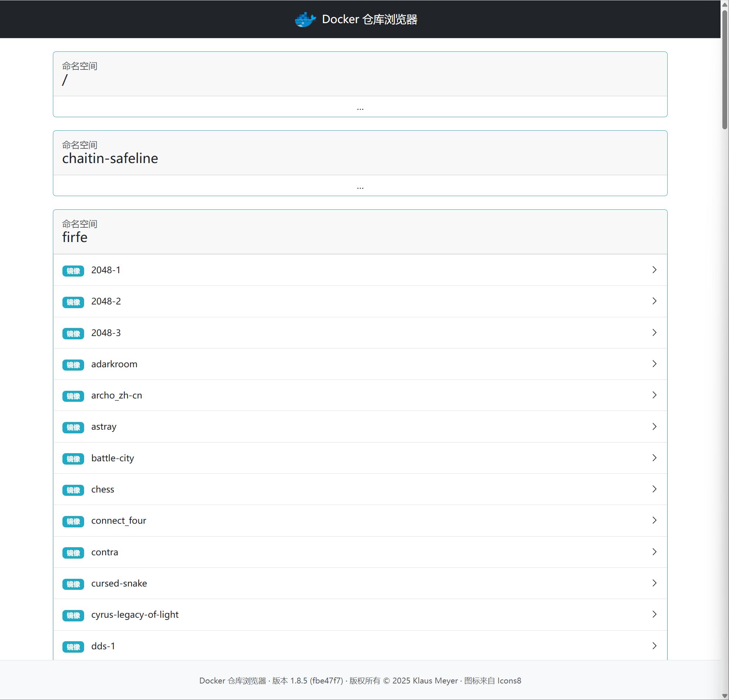Expand the chaitin-safeline namespace ellipsis
Screen dimensions: 729x700
click(x=360, y=187)
